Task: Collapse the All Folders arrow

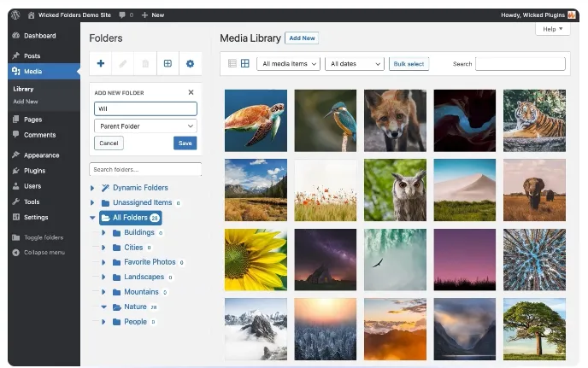Action: point(92,218)
